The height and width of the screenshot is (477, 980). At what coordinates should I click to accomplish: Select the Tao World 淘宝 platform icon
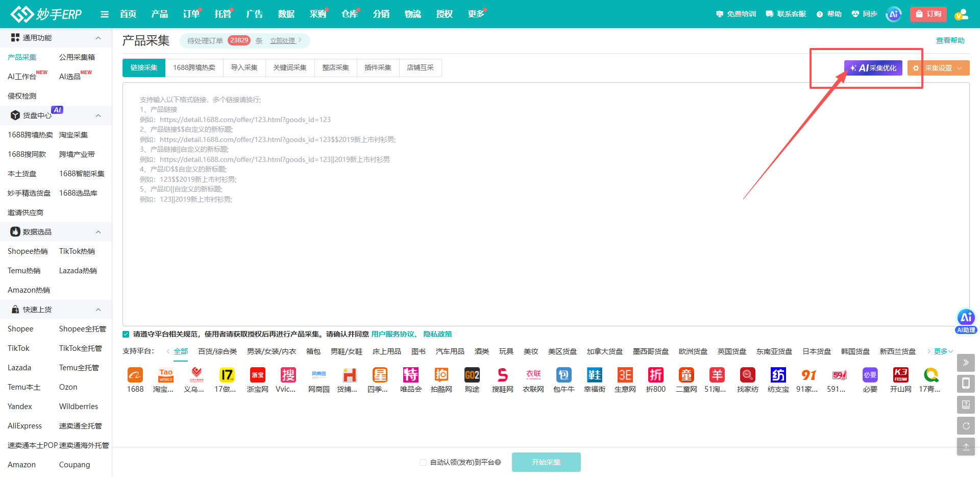pyautogui.click(x=166, y=375)
